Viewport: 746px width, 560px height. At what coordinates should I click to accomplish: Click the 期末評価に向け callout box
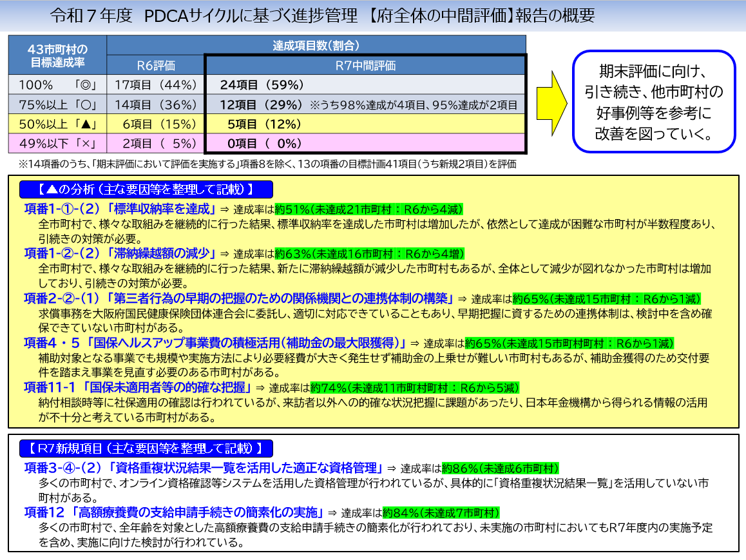click(x=654, y=102)
